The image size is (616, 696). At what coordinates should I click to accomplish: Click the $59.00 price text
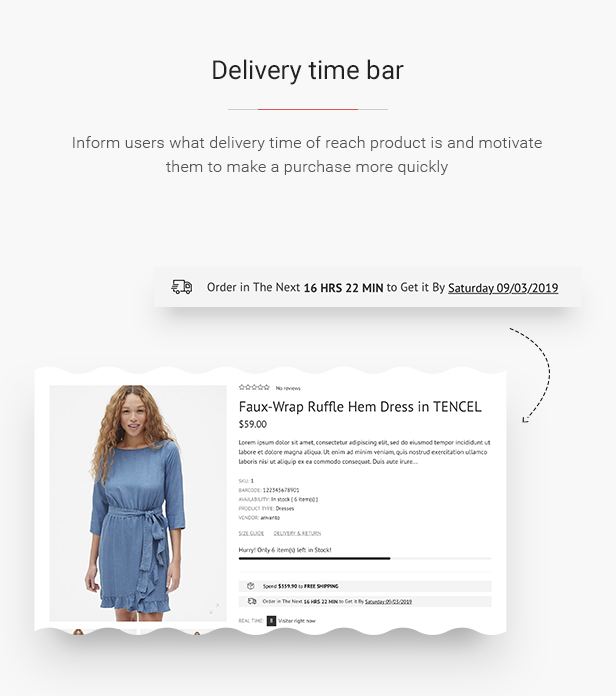(253, 424)
